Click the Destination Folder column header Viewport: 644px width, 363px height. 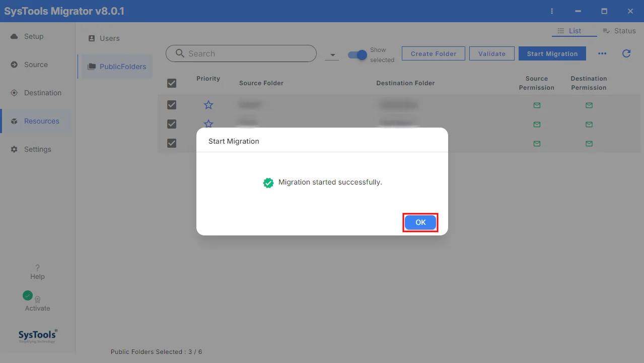pos(405,83)
